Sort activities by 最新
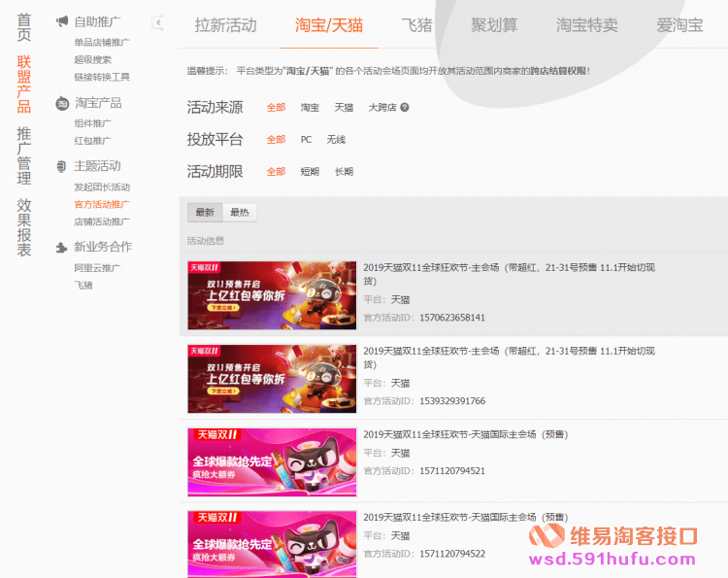This screenshot has width=728, height=578. pos(205,213)
